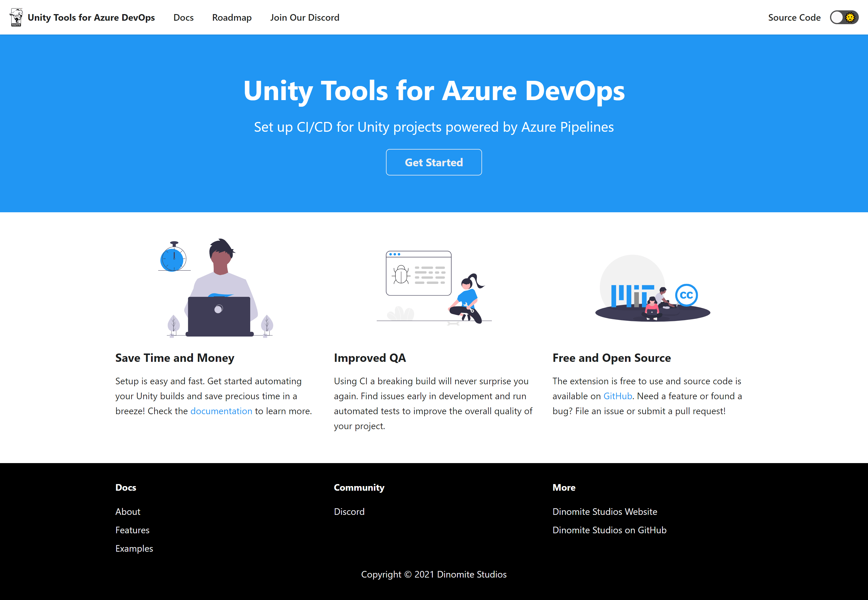Click the Dinomite logo icon in navbar
Screen dimensions: 868x600
pos(16,17)
